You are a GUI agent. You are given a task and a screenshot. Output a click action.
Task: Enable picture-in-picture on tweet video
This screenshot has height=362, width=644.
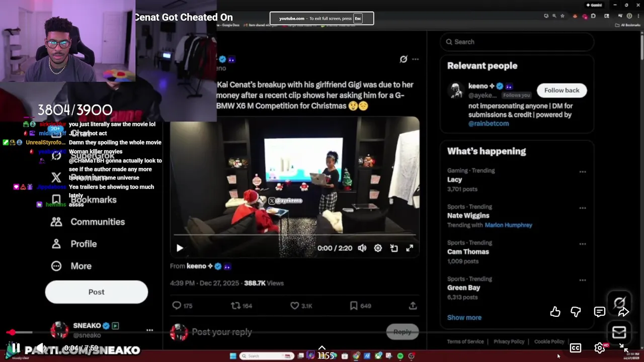[x=394, y=248]
